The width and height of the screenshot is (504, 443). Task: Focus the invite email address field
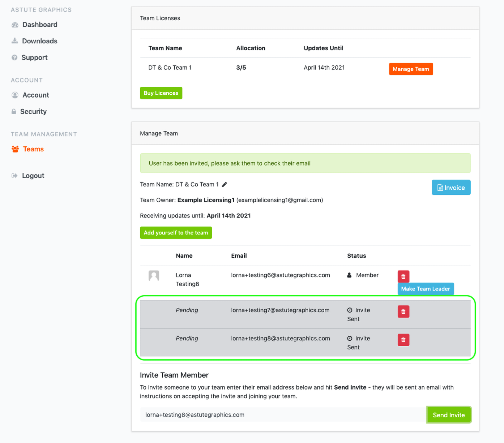[x=282, y=415]
